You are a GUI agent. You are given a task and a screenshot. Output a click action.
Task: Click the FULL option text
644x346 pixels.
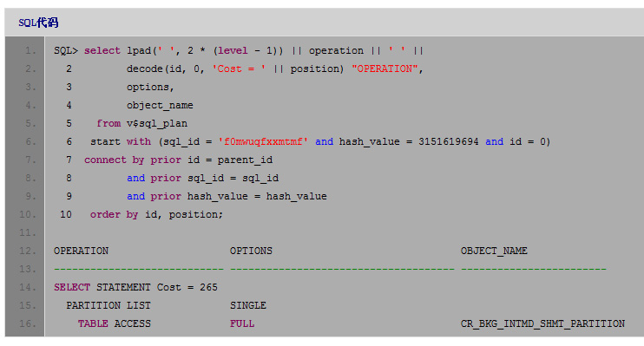[242, 323]
